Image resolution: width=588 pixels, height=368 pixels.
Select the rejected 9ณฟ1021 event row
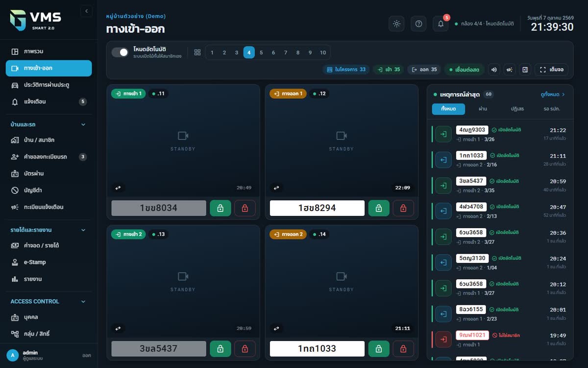coord(499,340)
